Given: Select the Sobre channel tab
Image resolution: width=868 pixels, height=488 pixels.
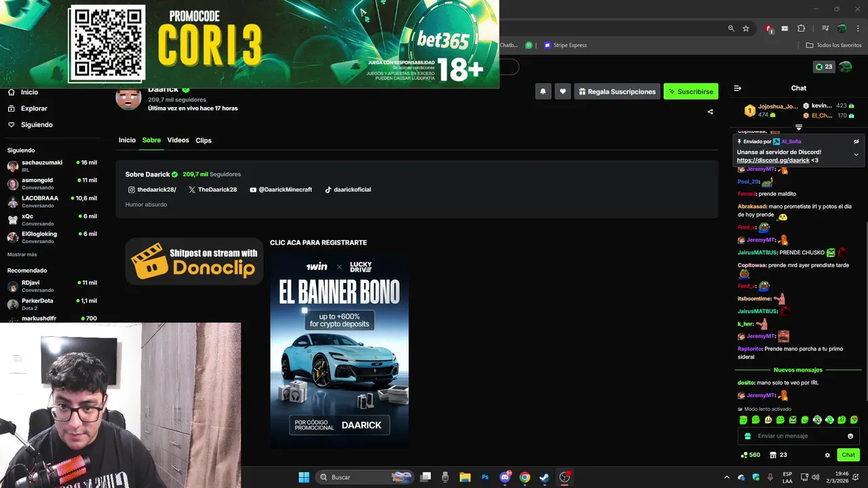Looking at the screenshot, I should pyautogui.click(x=151, y=140).
